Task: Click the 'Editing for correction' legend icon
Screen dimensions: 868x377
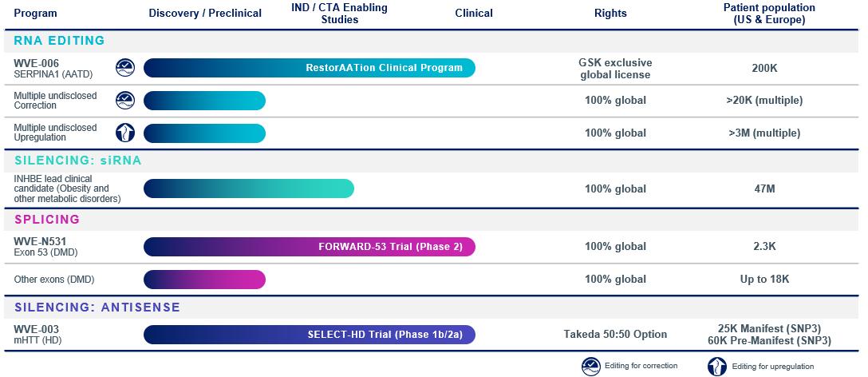Action: click(590, 366)
